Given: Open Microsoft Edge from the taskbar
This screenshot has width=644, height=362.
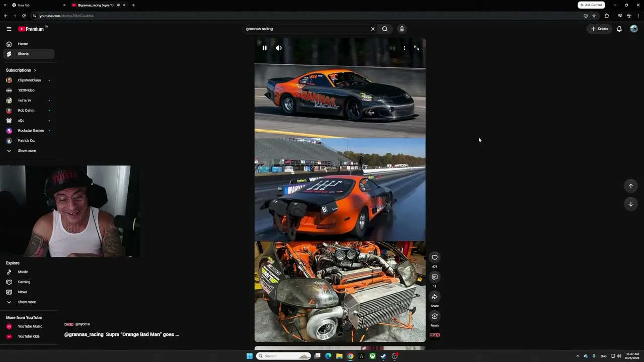Looking at the screenshot, I should tap(328, 356).
